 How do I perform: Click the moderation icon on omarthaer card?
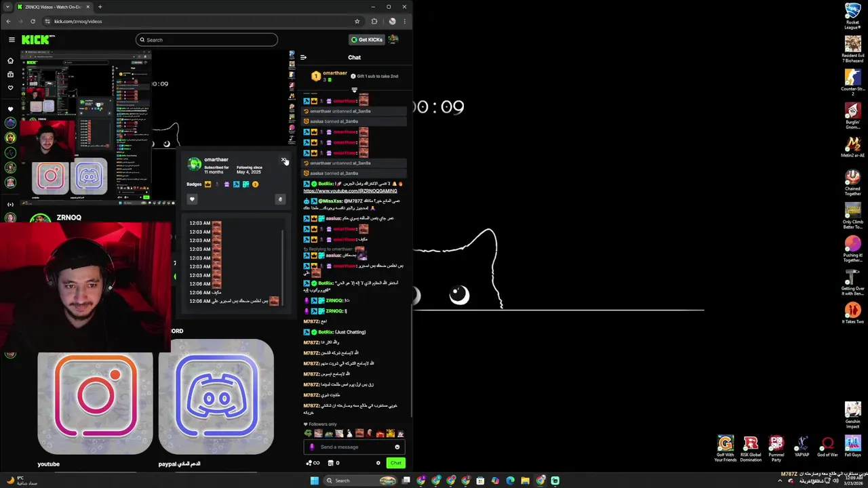click(x=280, y=199)
